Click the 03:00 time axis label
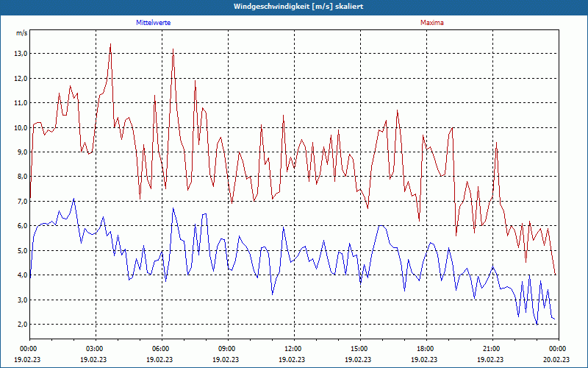Image resolution: width=588 pixels, height=368 pixels. [x=96, y=349]
